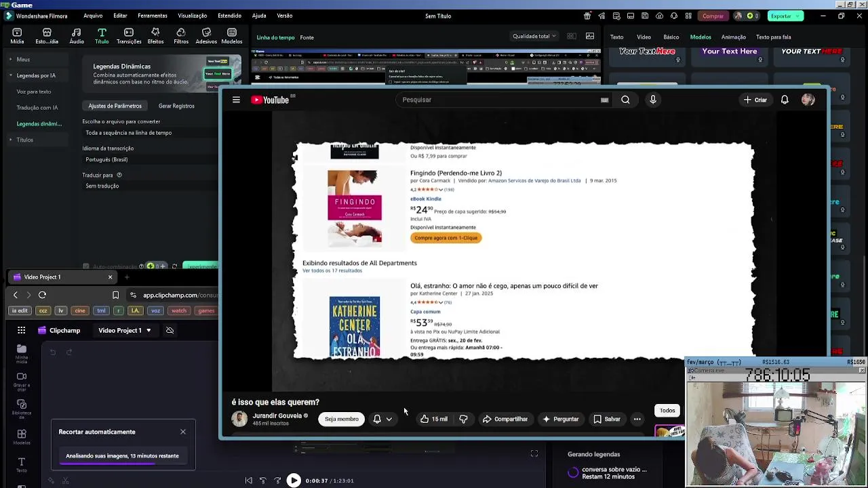
Task: Click the Clipchamp Minha mídia folder icon
Action: pos(22,349)
